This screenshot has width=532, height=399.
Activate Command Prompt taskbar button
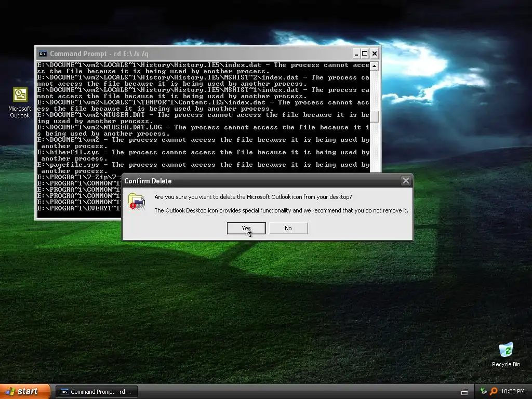coord(96,392)
